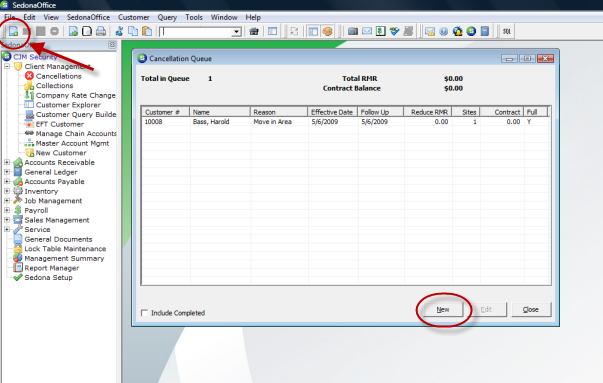The width and height of the screenshot is (603, 383).
Task: Select the 'Move in Area' reason cell
Action: [x=279, y=122]
